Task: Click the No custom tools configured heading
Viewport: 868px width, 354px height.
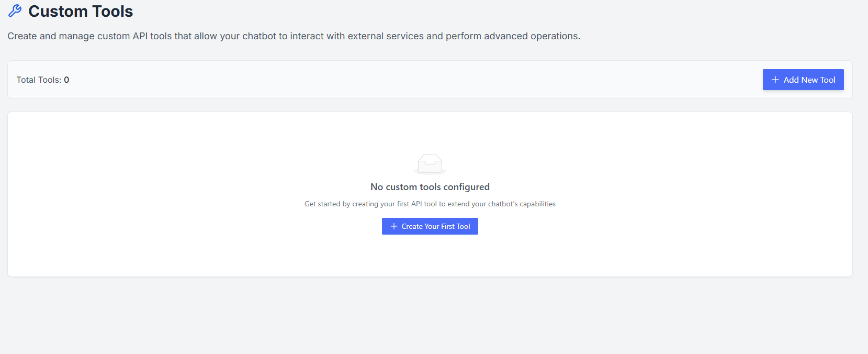Action: coord(430,186)
